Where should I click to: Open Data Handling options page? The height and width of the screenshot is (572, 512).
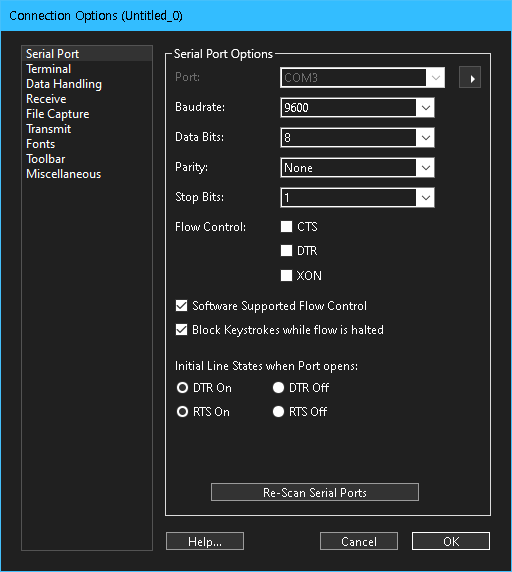point(87,84)
